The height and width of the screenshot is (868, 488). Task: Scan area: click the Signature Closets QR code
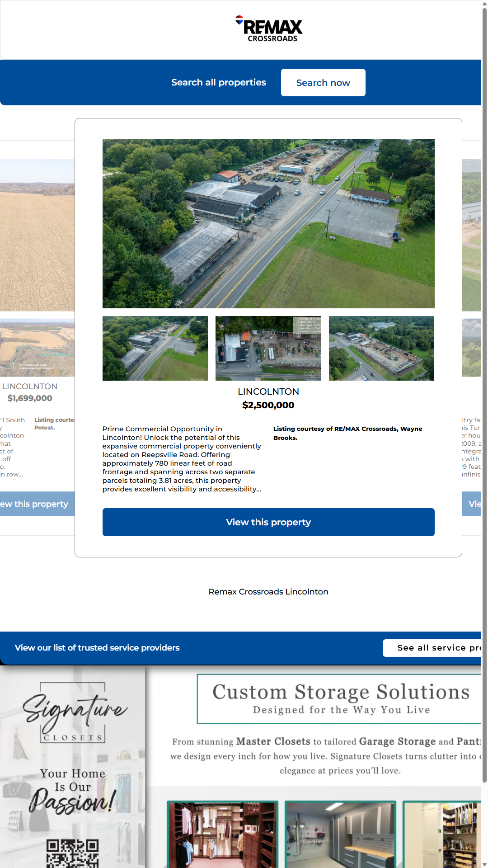point(72,854)
